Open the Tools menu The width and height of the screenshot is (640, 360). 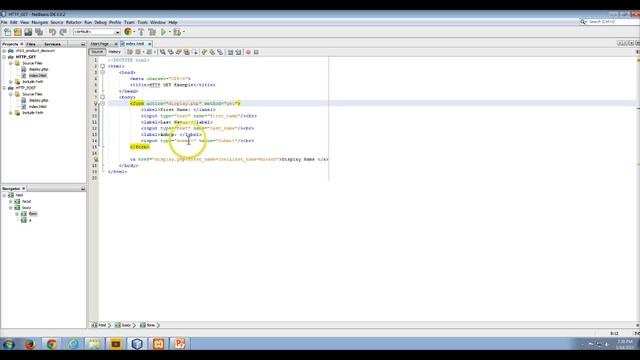pyautogui.click(x=142, y=22)
